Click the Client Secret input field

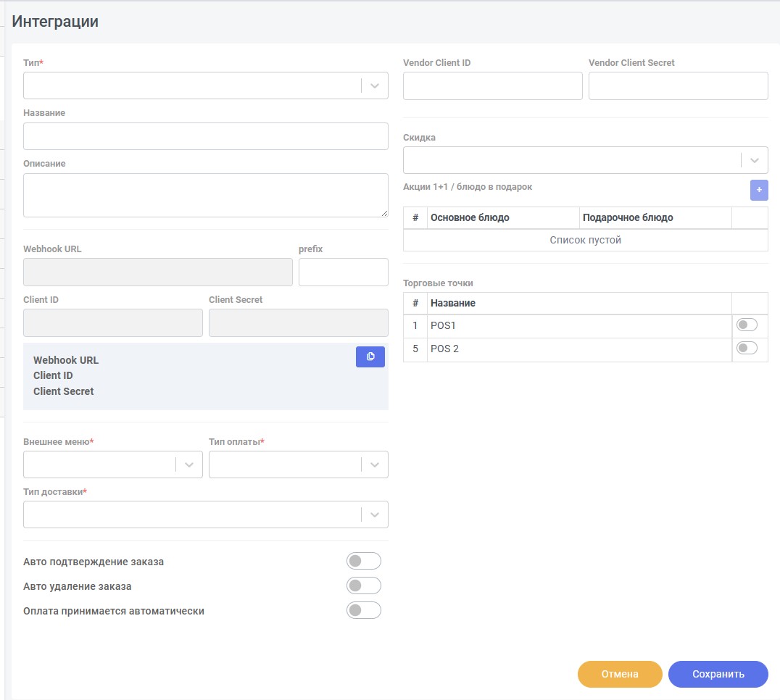299,322
